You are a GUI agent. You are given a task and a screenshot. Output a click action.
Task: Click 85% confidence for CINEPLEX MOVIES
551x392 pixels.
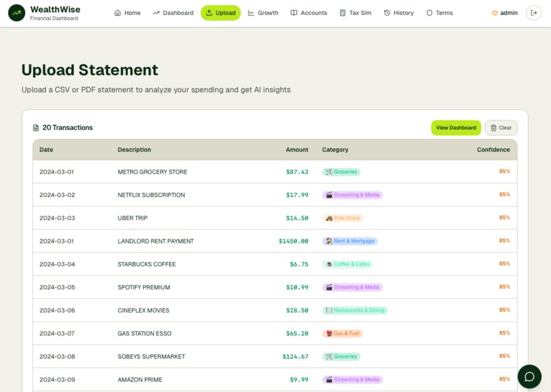click(504, 310)
